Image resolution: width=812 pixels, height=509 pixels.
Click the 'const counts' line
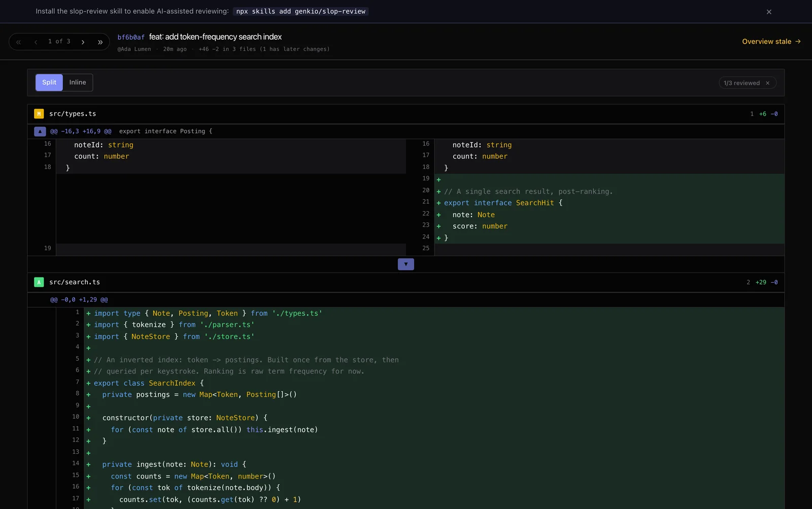pyautogui.click(x=434, y=476)
